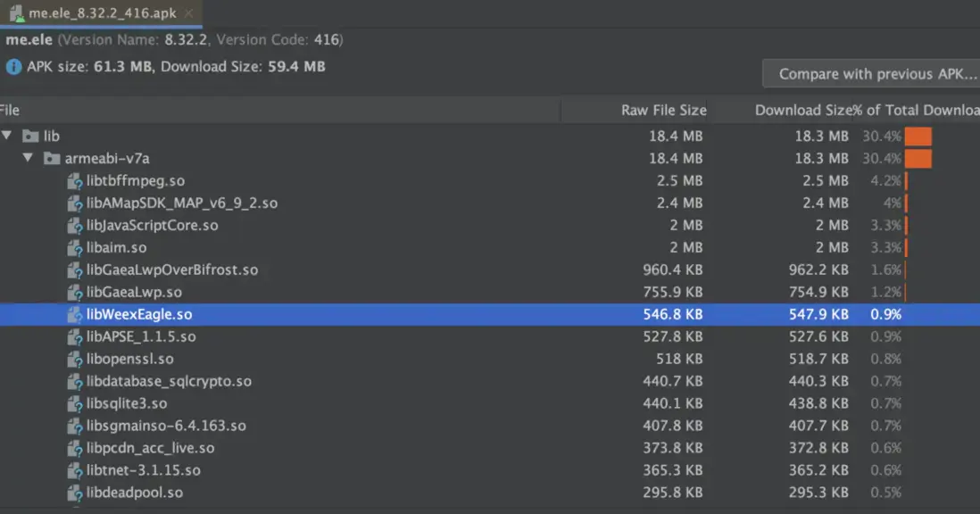Click the libAMapSDK_MAP_v6_9_2.so file icon

[x=75, y=203]
